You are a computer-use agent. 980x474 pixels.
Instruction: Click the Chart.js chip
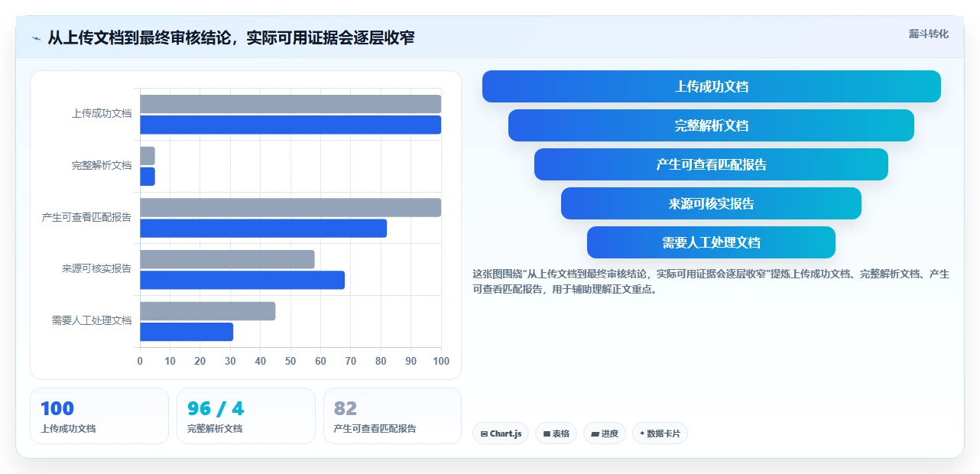[x=501, y=433]
